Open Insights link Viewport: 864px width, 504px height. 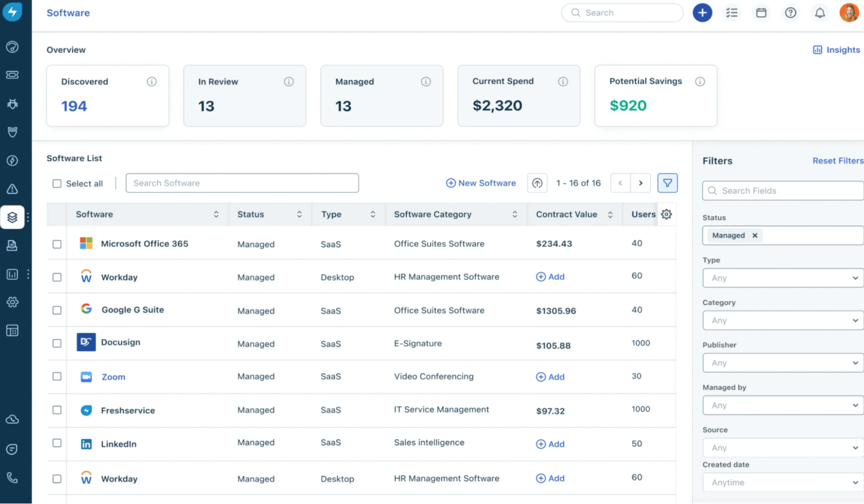(836, 50)
